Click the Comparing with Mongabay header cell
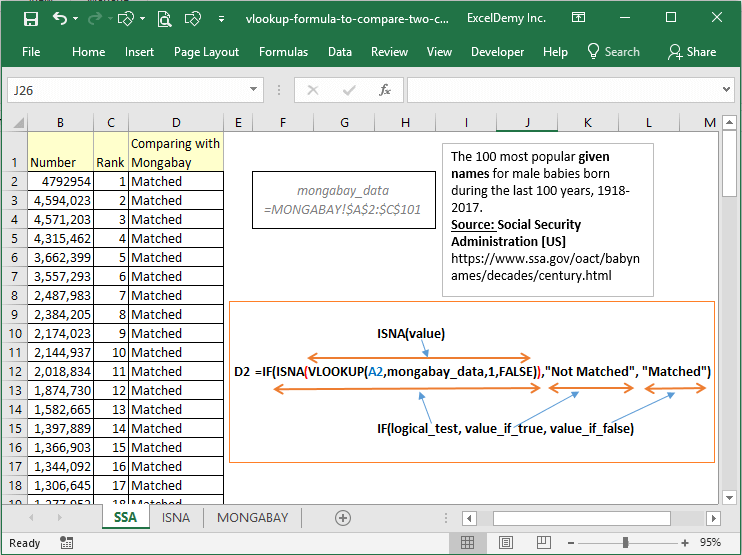 click(x=176, y=152)
